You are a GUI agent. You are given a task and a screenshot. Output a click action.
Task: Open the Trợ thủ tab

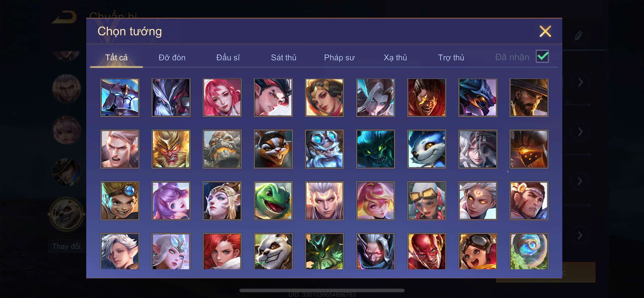[x=451, y=57]
